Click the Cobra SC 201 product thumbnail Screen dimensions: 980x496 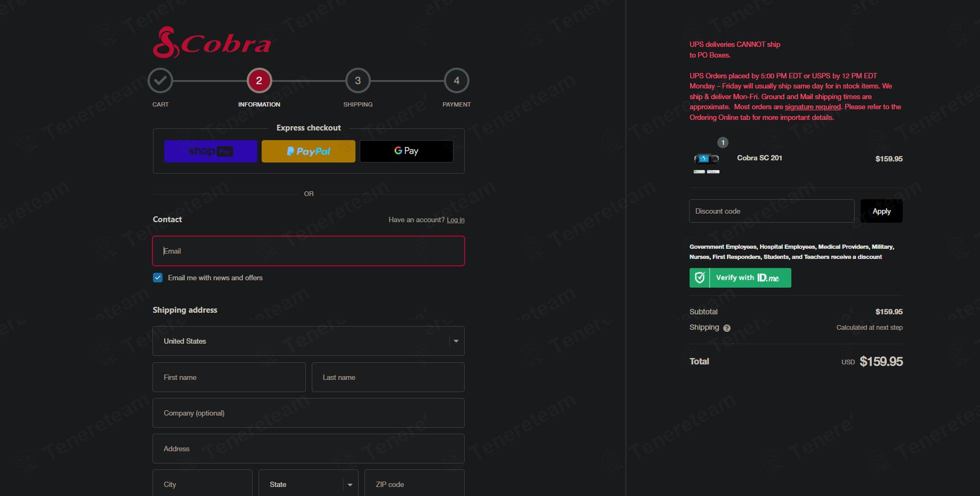707,160
